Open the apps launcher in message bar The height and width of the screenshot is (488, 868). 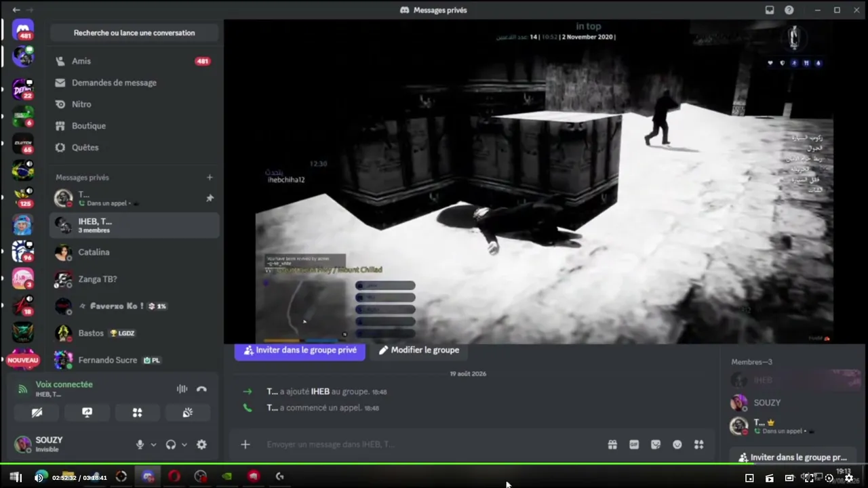699,445
